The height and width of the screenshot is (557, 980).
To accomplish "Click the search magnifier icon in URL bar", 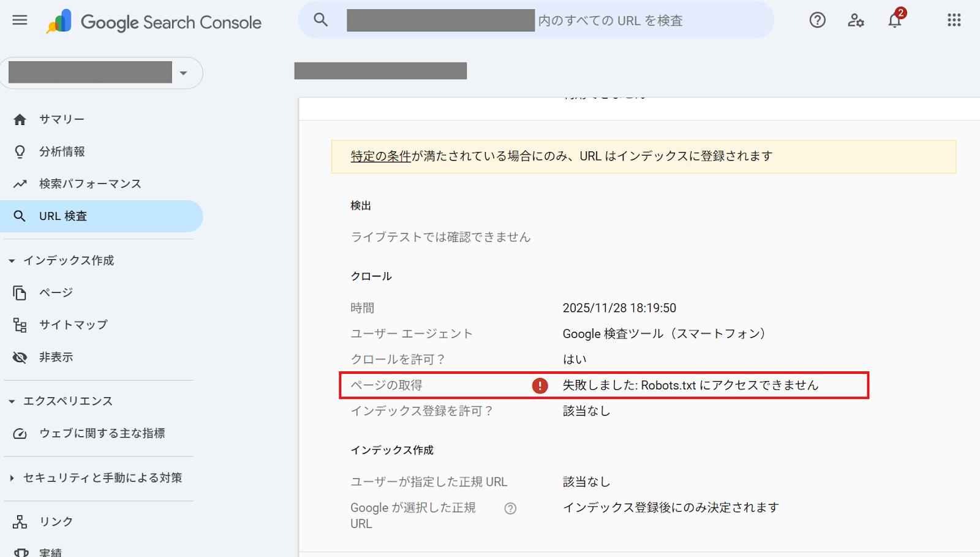I will pos(321,20).
